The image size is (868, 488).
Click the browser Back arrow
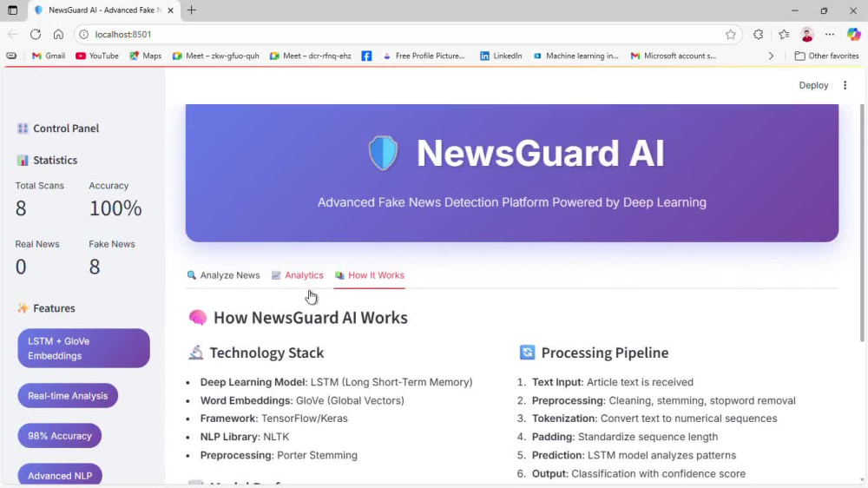(x=12, y=35)
